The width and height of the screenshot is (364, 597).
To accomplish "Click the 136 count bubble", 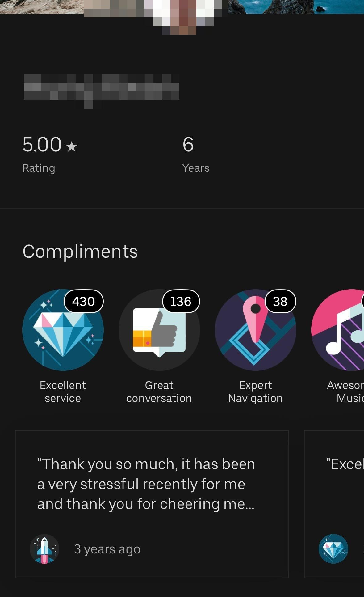I will [181, 301].
